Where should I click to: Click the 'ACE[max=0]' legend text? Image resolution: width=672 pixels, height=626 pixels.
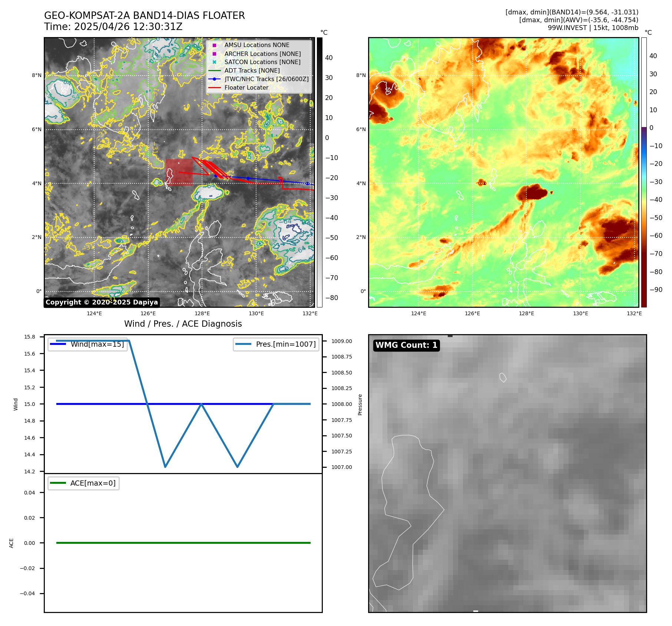93,483
